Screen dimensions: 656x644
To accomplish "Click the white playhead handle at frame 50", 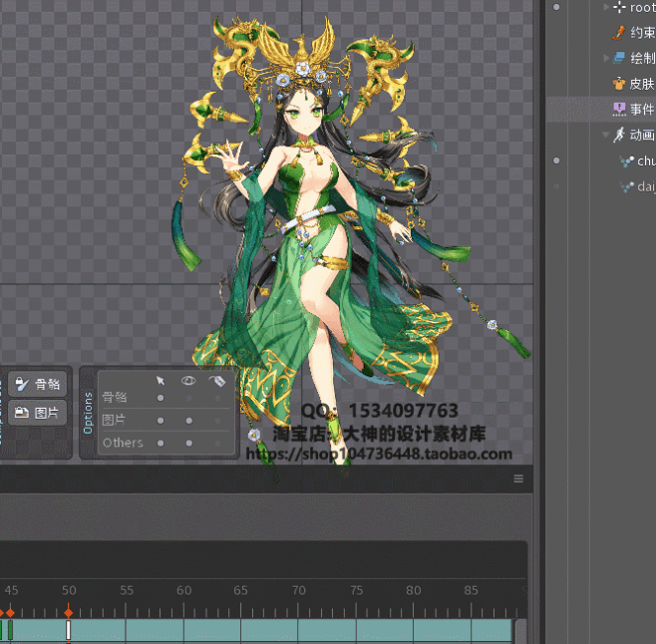I will pyautogui.click(x=68, y=630).
